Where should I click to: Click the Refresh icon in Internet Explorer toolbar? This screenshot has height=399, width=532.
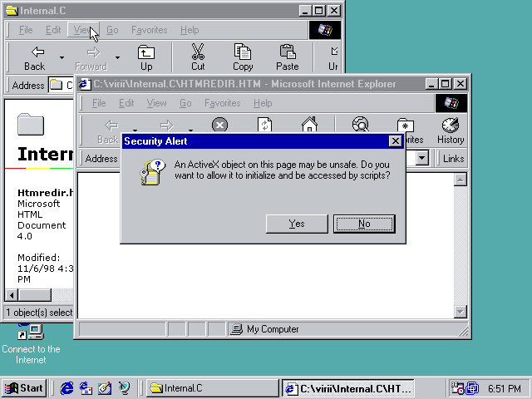(264, 125)
